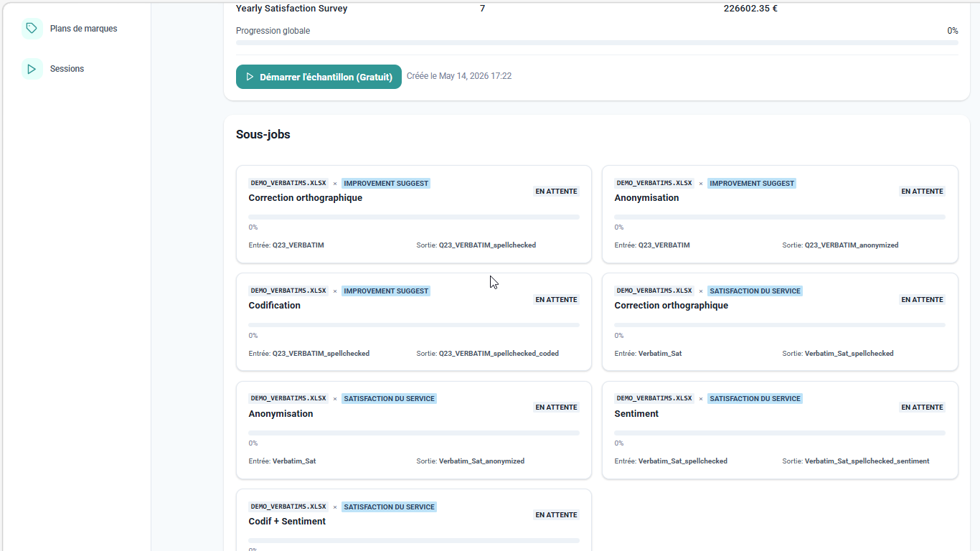Click the 0% value in Codification card
The width and height of the screenshot is (980, 551).
coord(253,336)
